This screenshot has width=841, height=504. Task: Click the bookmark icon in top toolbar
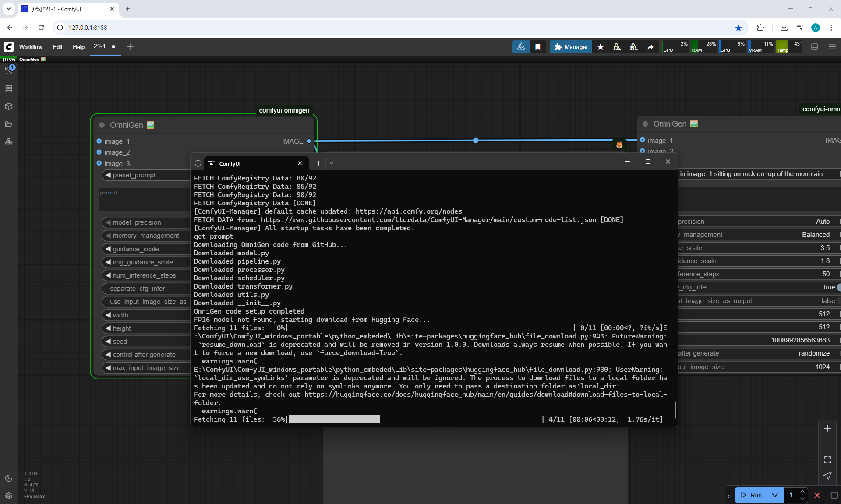point(538,47)
